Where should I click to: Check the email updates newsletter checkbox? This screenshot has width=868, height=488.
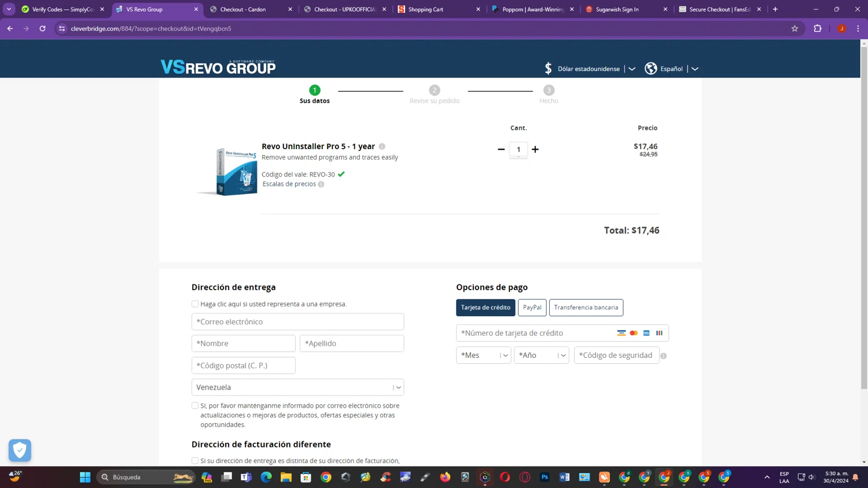(195, 406)
